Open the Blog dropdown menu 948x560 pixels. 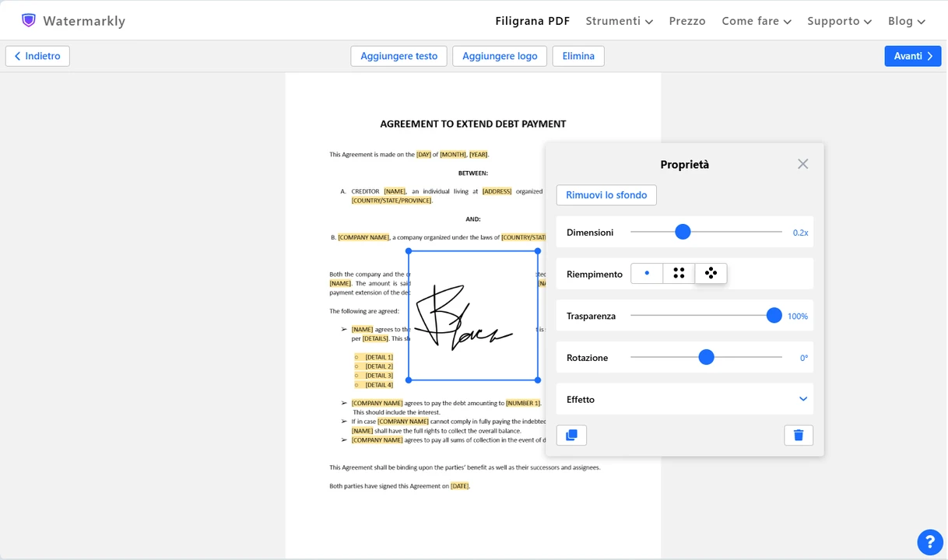[x=906, y=21]
